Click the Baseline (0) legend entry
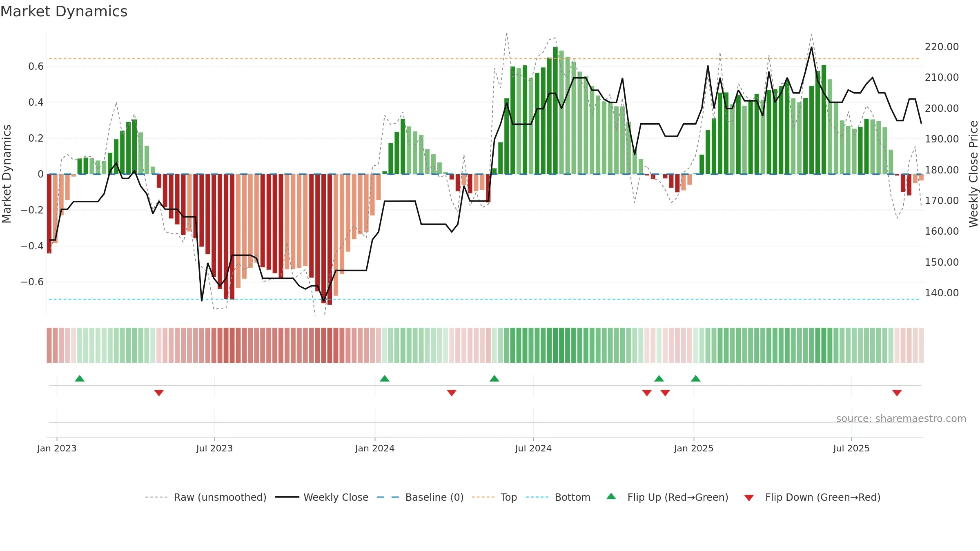 click(420, 497)
